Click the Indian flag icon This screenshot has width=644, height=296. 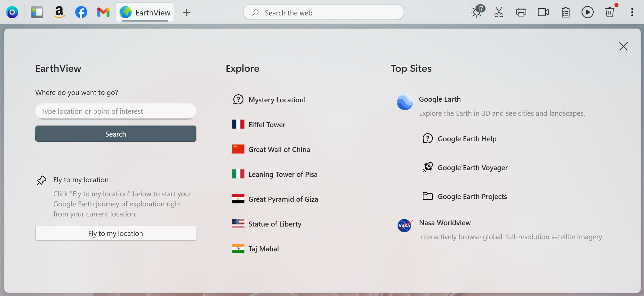pyautogui.click(x=238, y=249)
